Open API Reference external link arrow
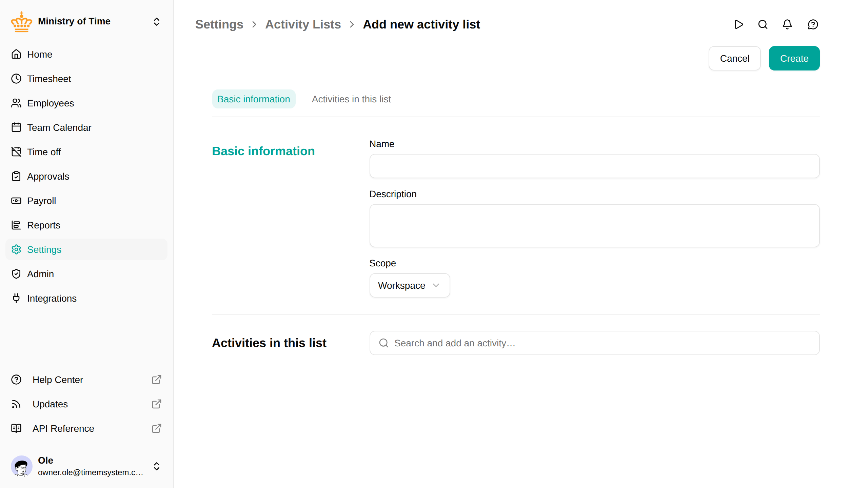 coord(156,428)
